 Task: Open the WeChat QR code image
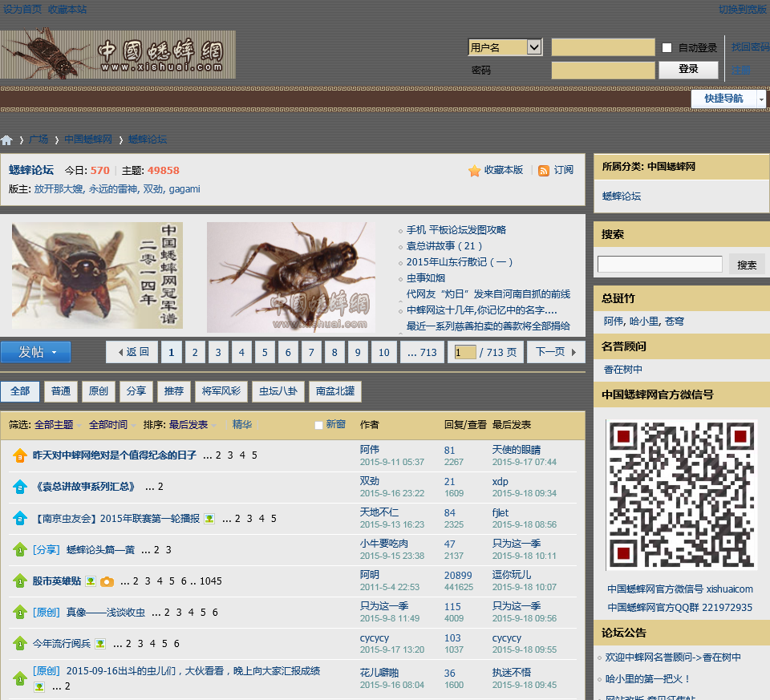coord(682,496)
